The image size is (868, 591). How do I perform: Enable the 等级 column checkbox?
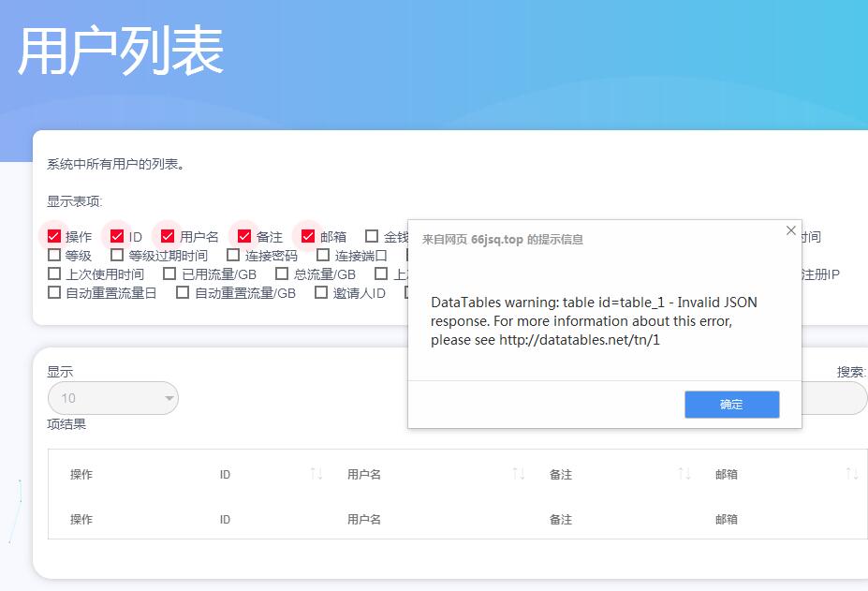click(x=53, y=255)
